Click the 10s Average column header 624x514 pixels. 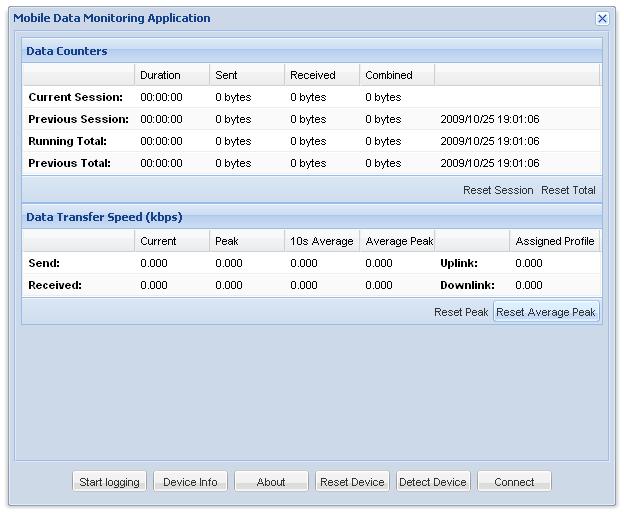click(x=322, y=241)
